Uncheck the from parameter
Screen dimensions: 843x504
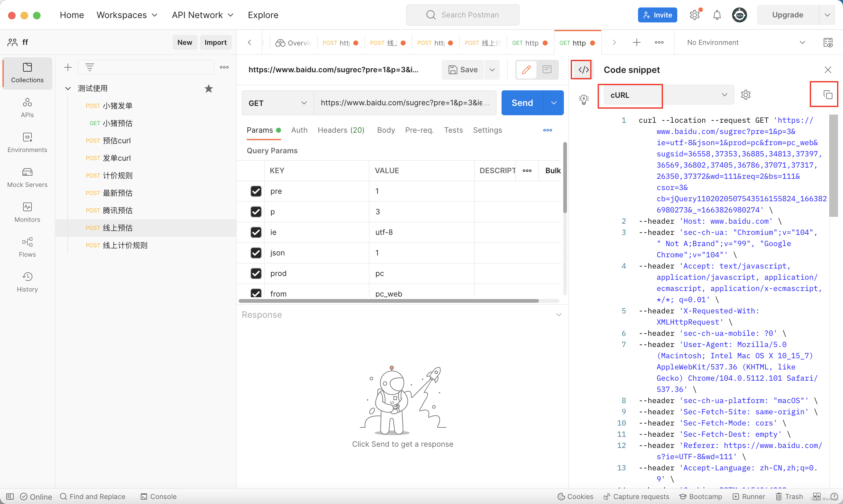[256, 293]
